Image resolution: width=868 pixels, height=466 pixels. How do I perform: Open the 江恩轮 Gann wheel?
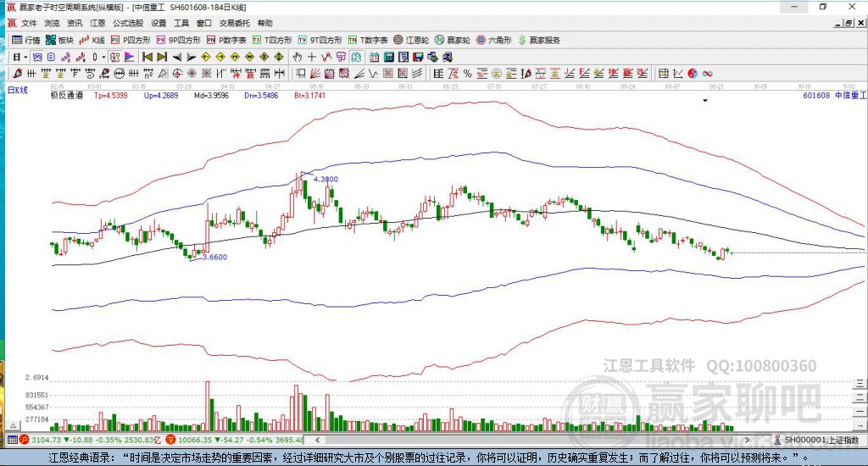click(411, 40)
